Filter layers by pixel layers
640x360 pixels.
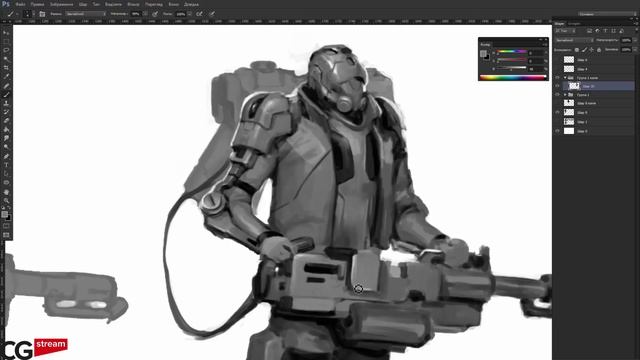pos(589,31)
